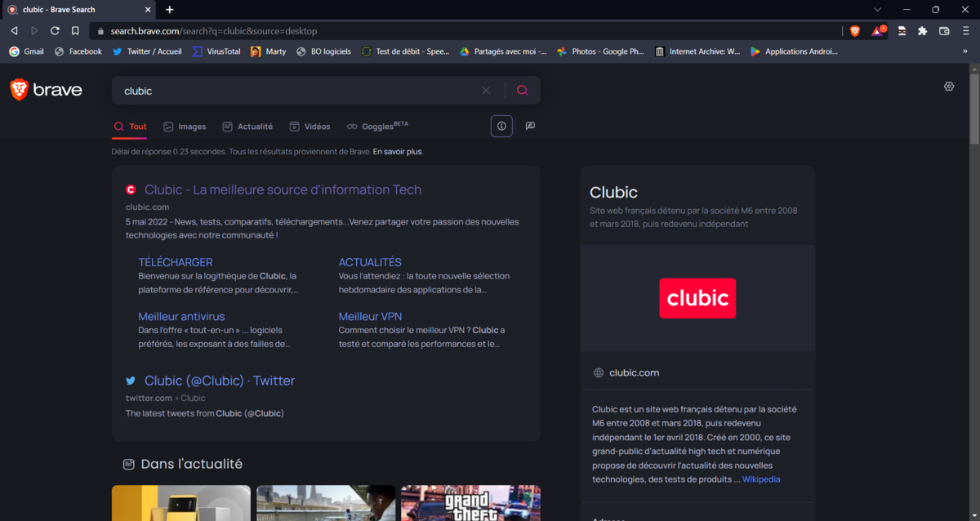Open the Photos - Google Photos bookmark
Viewport: 980px width, 521px height.
point(601,51)
